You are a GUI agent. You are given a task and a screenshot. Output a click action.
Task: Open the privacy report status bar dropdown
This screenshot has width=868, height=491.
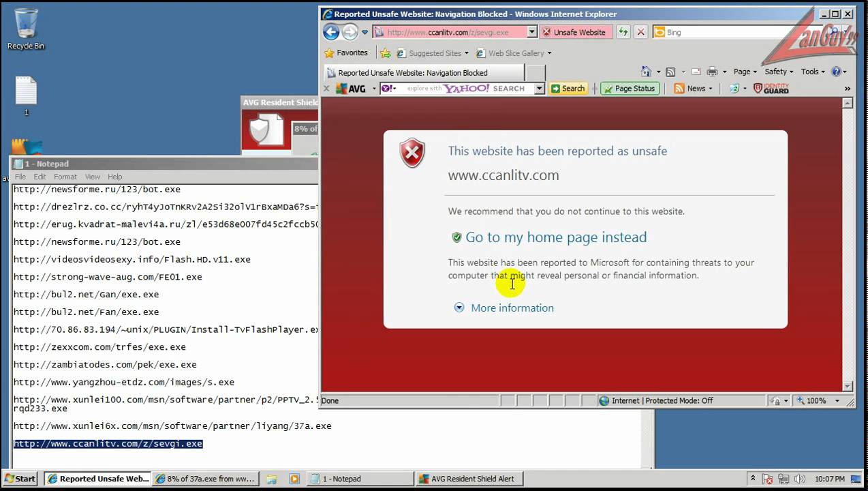(779, 401)
